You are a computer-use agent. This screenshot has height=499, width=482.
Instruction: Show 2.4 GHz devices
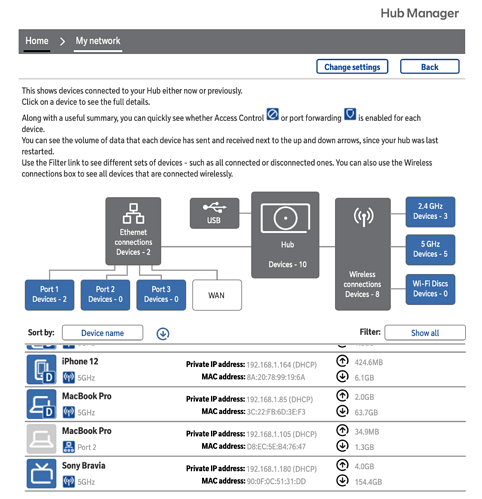(430, 212)
